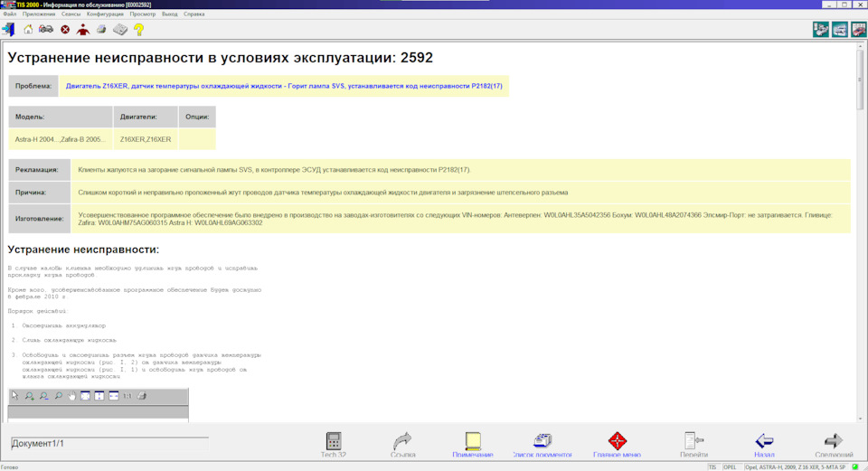The image size is (868, 471).
Task: Open the Просмотр menu
Action: pos(143,14)
